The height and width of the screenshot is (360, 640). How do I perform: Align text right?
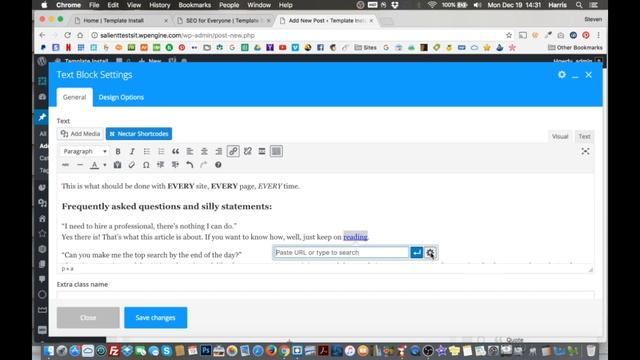coord(219,151)
